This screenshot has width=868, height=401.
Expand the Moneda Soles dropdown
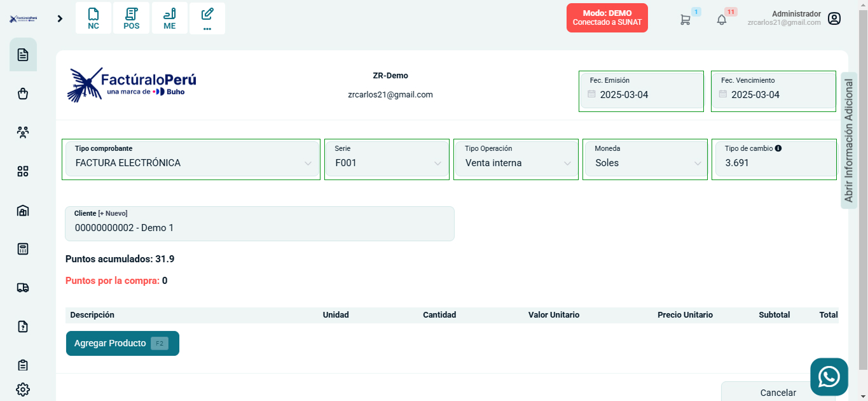[x=645, y=163]
